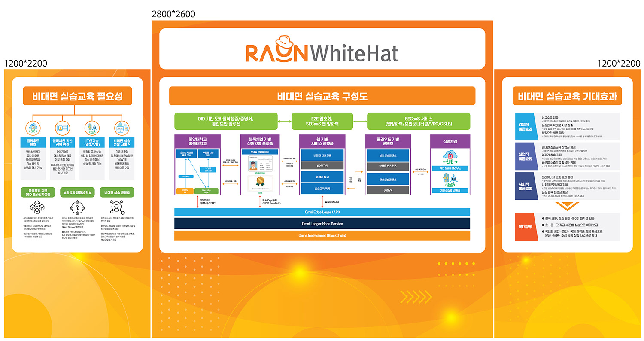Image resolution: width=644 pixels, height=341 pixels.
Task: Click the 비대면 실습 교육 서비스 blue label
Action: (x=122, y=143)
